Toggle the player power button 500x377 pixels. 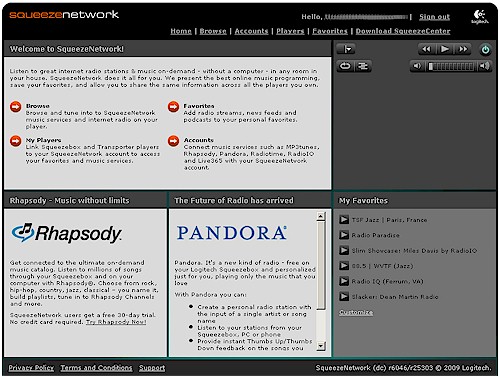tap(485, 50)
